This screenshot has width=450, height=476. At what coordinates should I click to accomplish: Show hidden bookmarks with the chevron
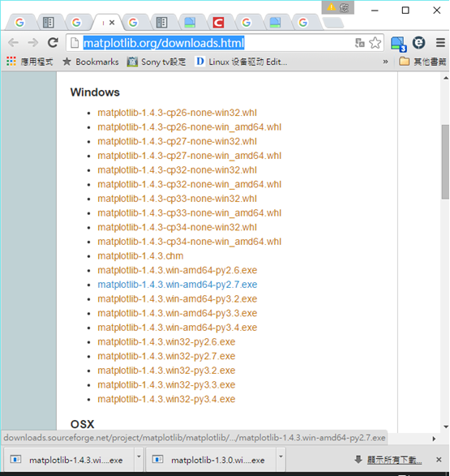[x=385, y=62]
